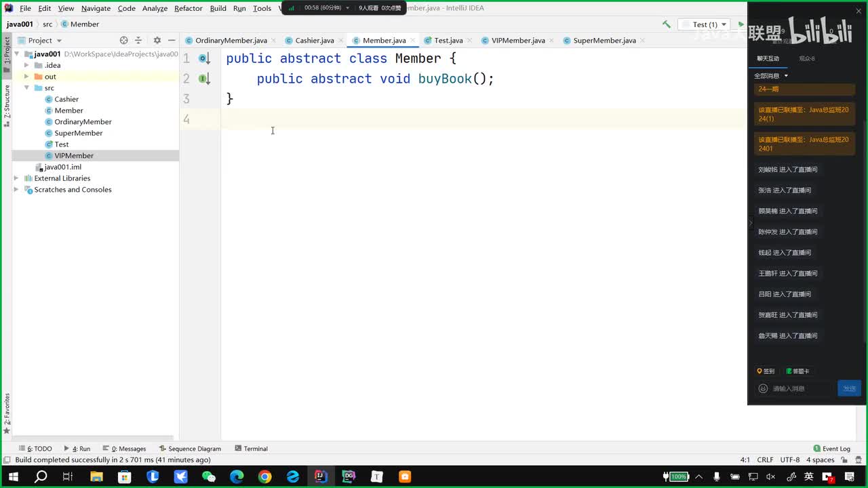Open the 全部消息 message filter dropdown
Image resolution: width=868 pixels, height=488 pixels.
(771, 76)
